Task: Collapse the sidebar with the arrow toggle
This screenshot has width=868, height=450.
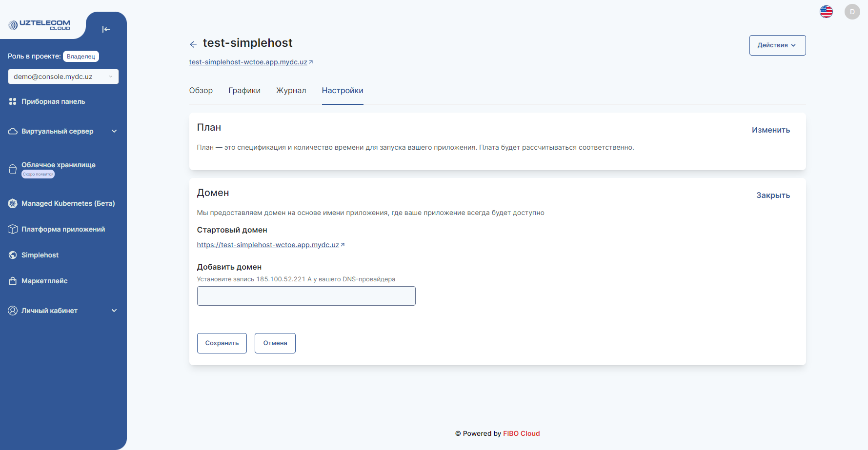Action: [x=106, y=29]
